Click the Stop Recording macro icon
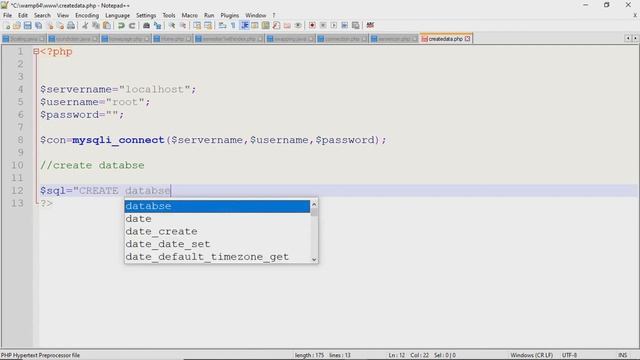This screenshot has height=360, width=640. (x=323, y=26)
